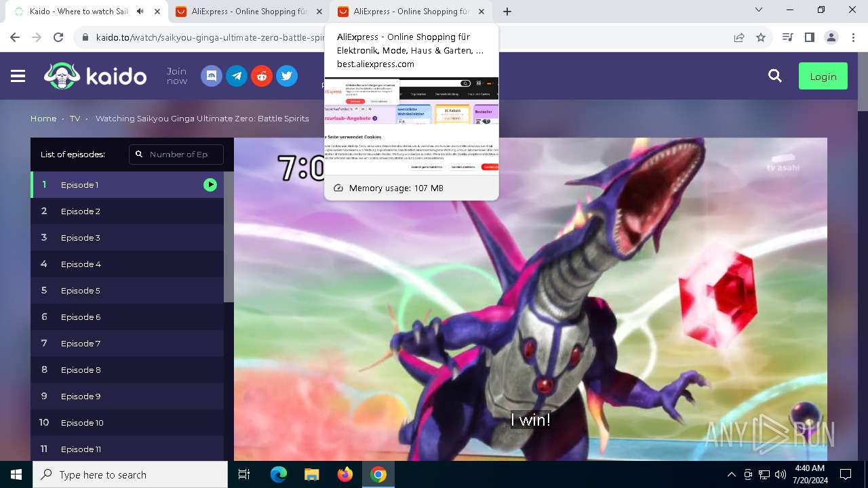
Task: Launch Firefox from taskbar
Action: [x=345, y=474]
